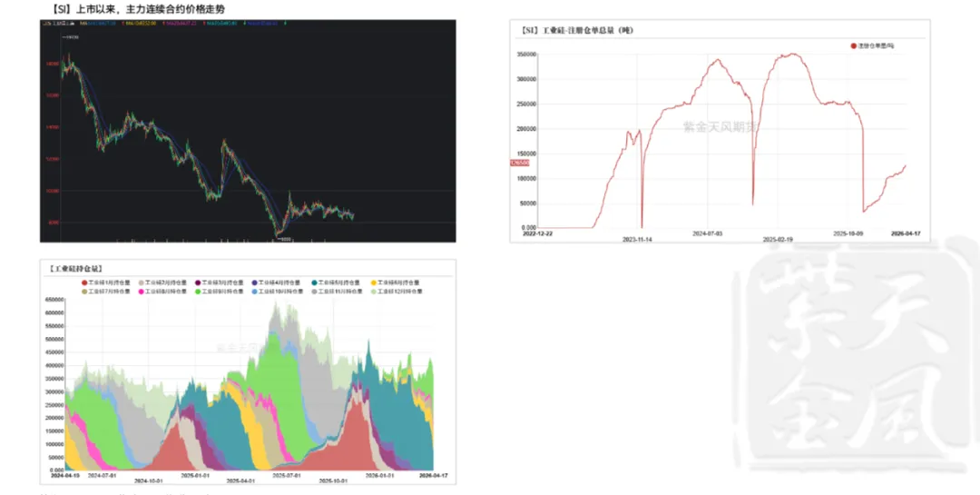Click the 2025-02-19 date on warehouse receipt axis
Viewport: 980px width, 495px height.
[x=778, y=239]
